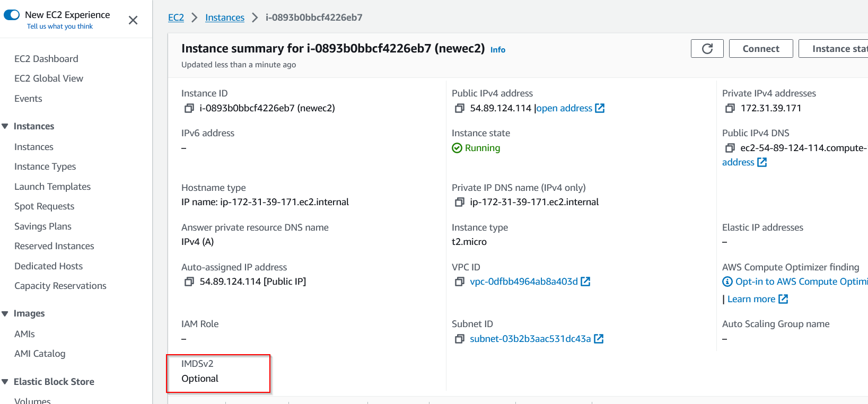Click the info circle beside Opt-in link
Screen dimensions: 868x404
tap(727, 281)
